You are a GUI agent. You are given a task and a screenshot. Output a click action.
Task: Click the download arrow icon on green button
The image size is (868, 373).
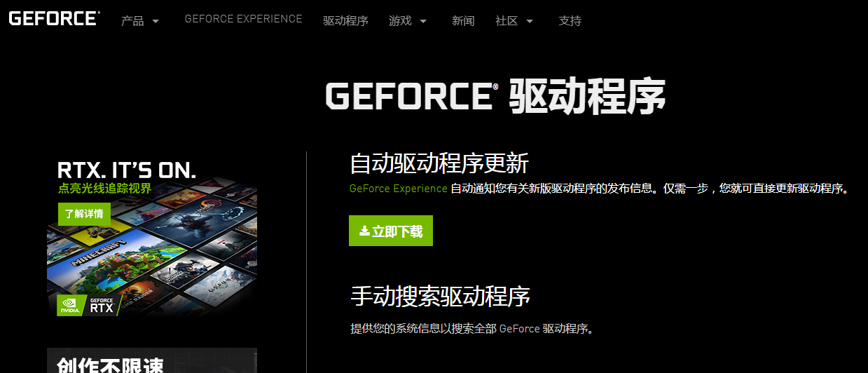click(364, 231)
